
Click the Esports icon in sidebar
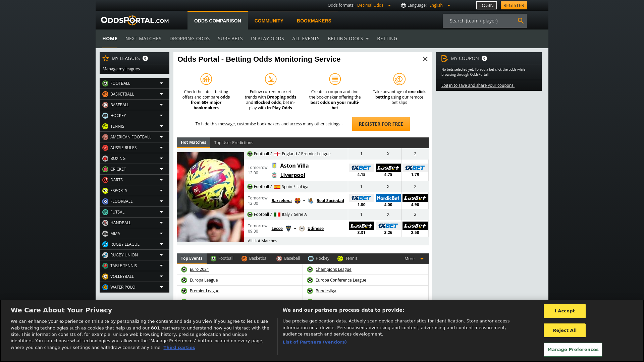tap(105, 191)
